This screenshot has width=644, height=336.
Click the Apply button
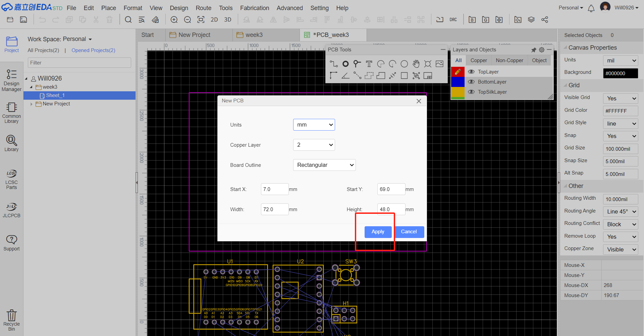(378, 232)
